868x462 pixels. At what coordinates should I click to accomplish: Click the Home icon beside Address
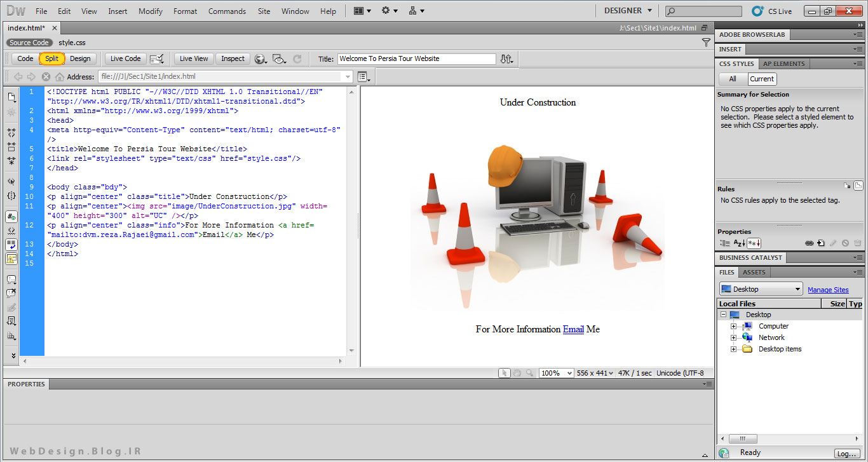60,77
